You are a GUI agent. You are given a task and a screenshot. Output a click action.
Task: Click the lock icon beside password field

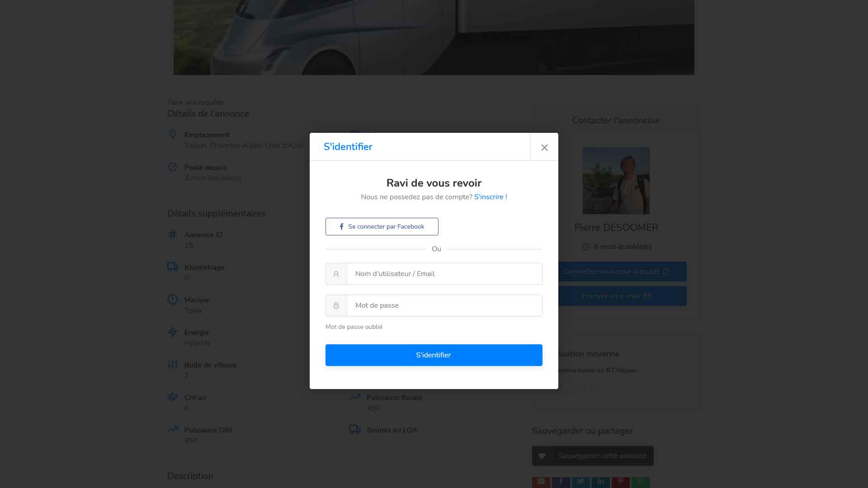(x=336, y=305)
